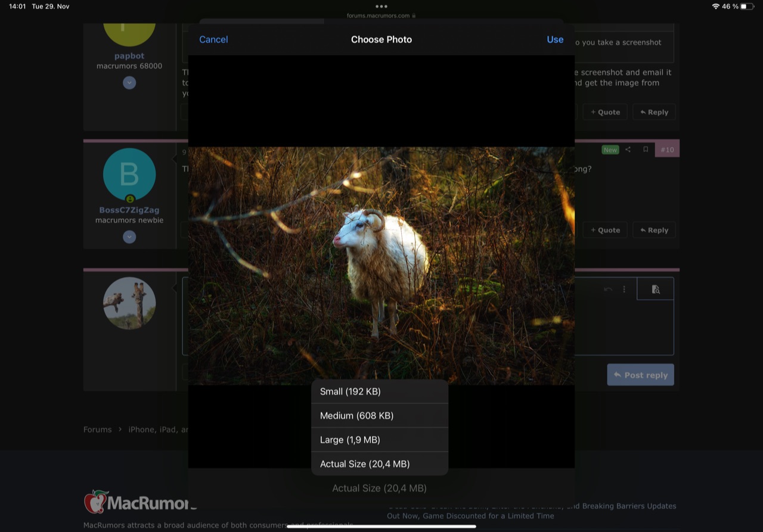The image size is (763, 532).
Task: Open the iPhone, iPad breadcrumb link
Action: coord(158,430)
